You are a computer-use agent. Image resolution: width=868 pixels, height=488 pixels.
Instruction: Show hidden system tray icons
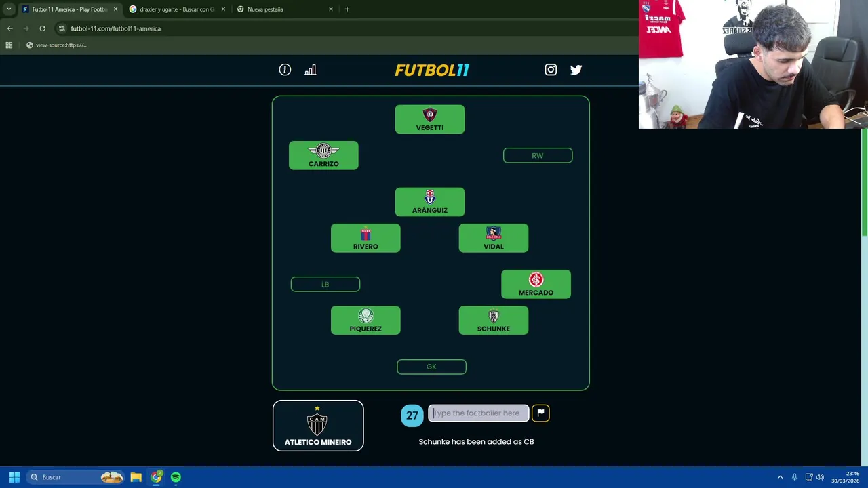pos(780,477)
